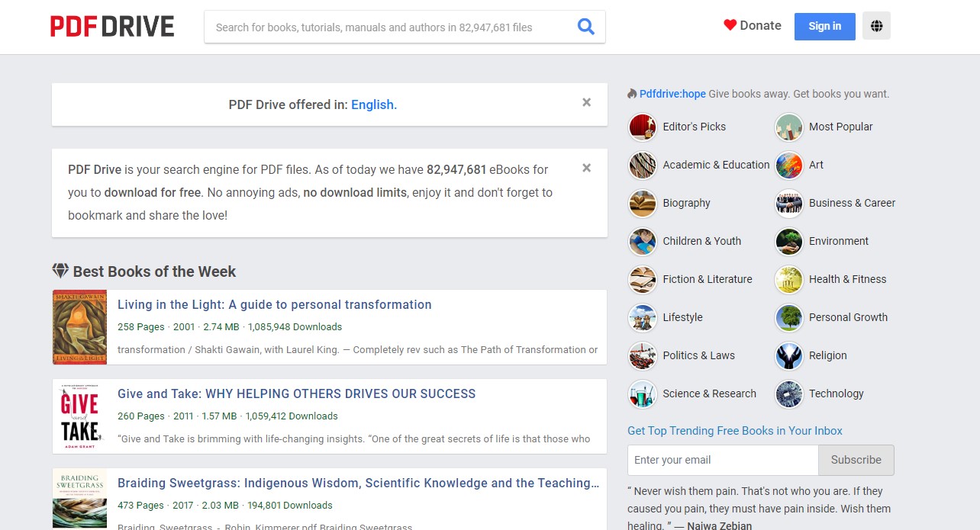This screenshot has width=980, height=530.
Task: Open the Give and Take book cover
Action: click(79, 416)
